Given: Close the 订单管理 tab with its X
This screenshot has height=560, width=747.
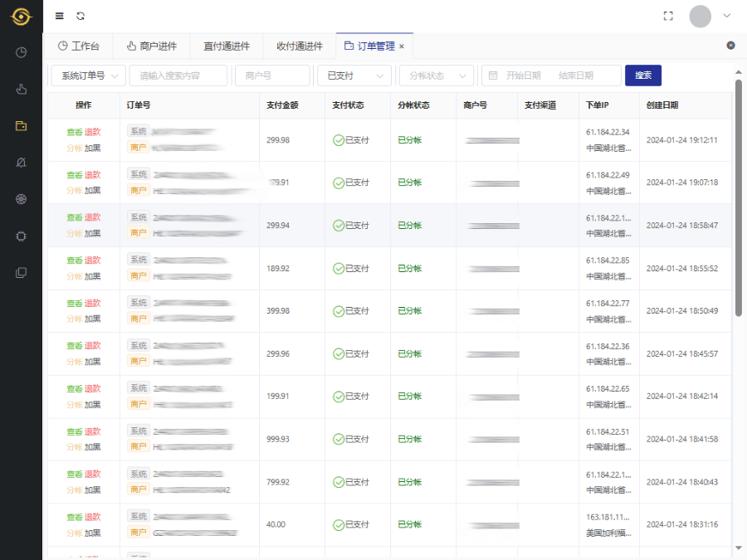Looking at the screenshot, I should pyautogui.click(x=402, y=46).
